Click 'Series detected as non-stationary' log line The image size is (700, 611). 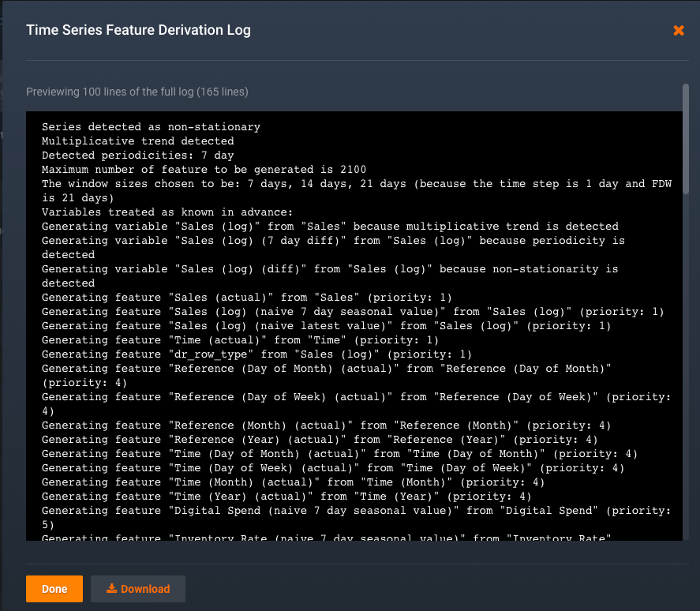pos(151,127)
